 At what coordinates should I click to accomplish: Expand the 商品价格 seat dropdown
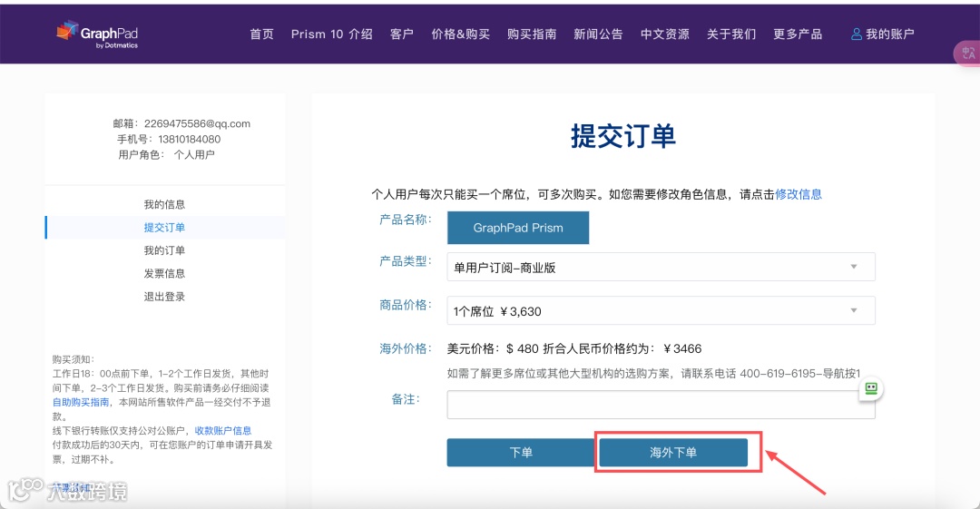tap(661, 311)
